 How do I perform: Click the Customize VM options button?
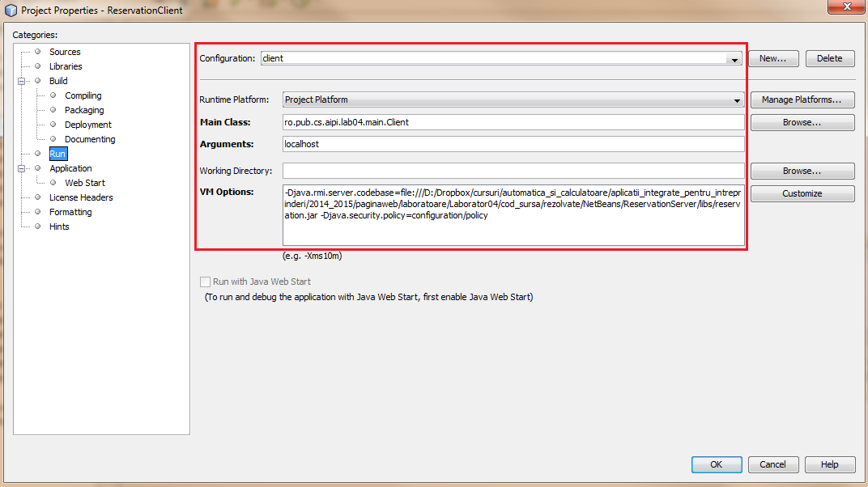802,193
